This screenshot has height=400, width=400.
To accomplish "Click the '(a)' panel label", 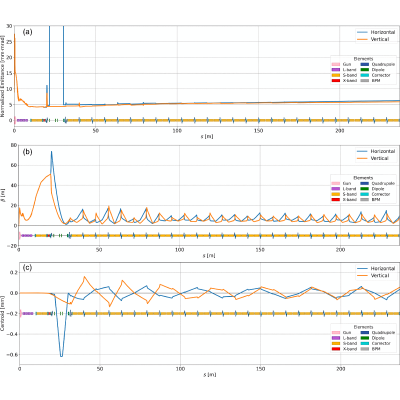I will (x=27, y=32).
